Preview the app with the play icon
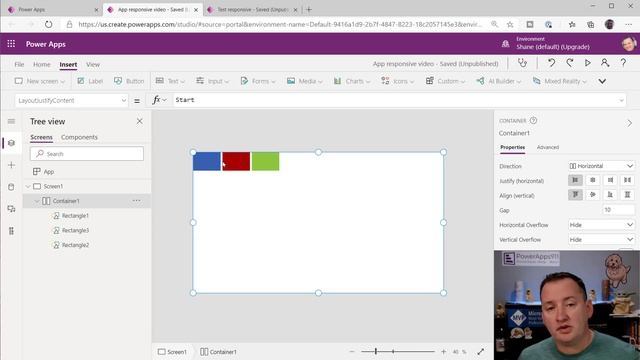640x360 pixels. click(587, 63)
